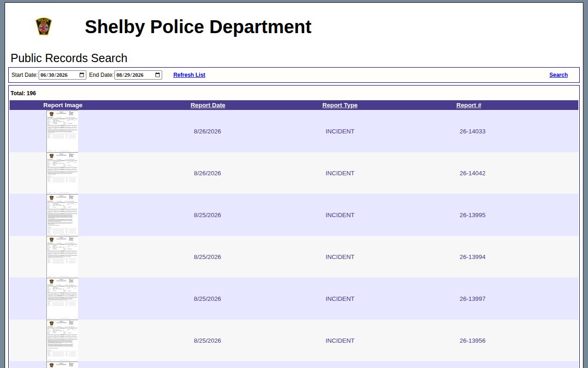Open the Start Date calendar picker icon
The width and height of the screenshot is (588, 368).
82,75
